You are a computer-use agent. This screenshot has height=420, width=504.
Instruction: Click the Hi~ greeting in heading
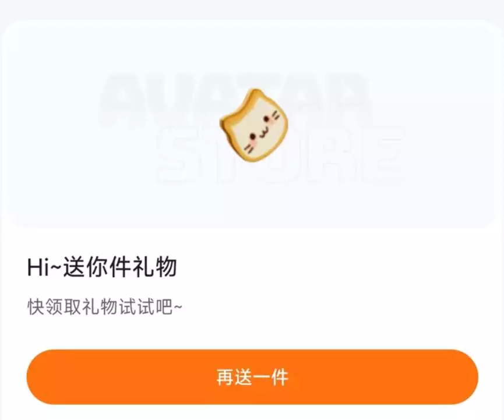coord(44,267)
